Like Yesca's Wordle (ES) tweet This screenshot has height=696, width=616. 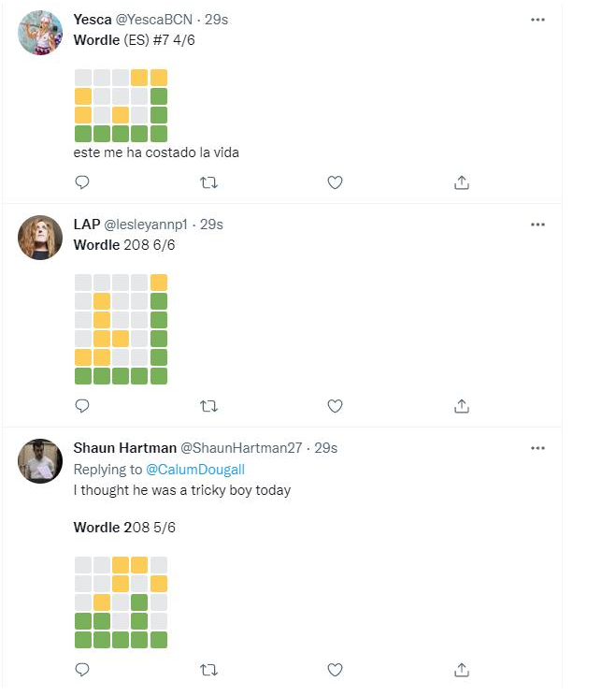tap(335, 182)
